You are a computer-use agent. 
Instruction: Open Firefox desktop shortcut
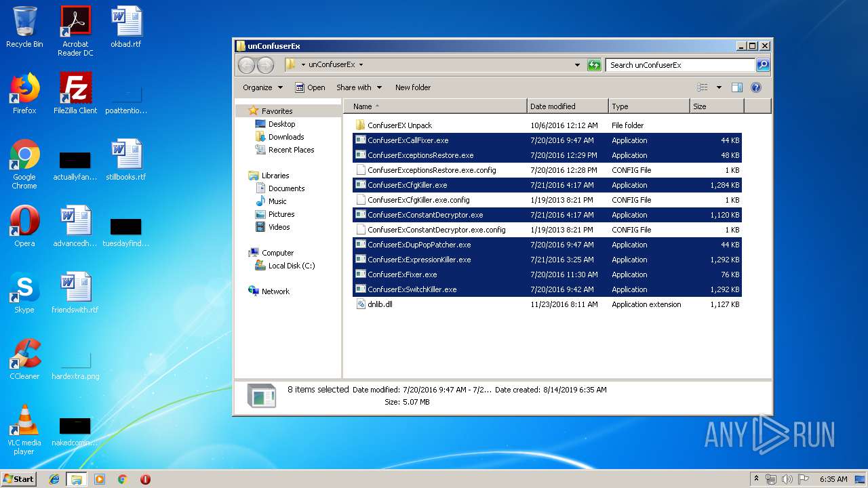coord(24,94)
